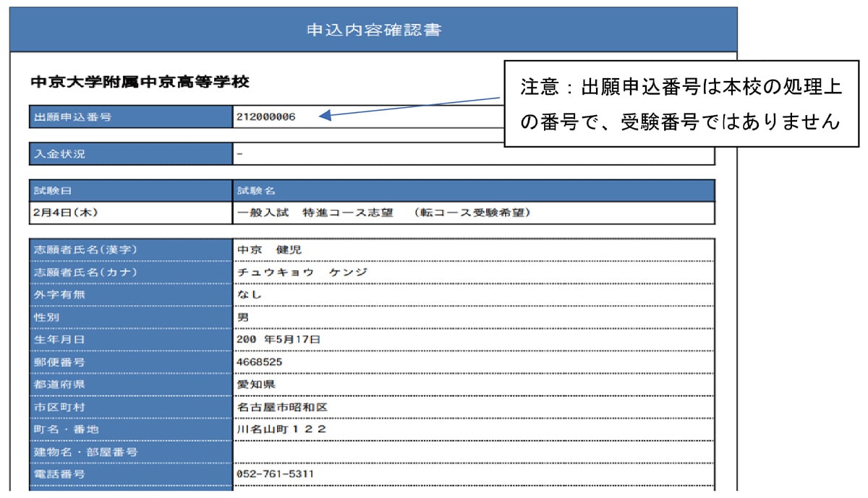Click the 建物名・部屋番号 label
868x498 pixels.
point(85,452)
